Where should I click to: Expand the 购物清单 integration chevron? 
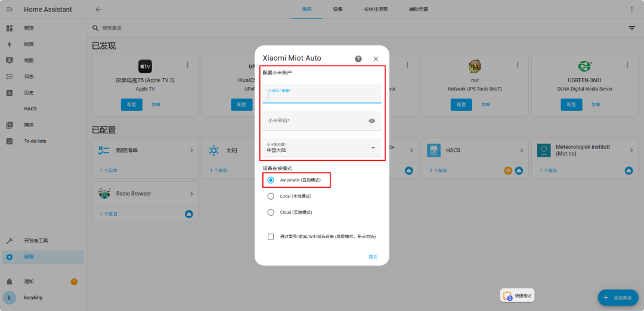[x=191, y=151]
